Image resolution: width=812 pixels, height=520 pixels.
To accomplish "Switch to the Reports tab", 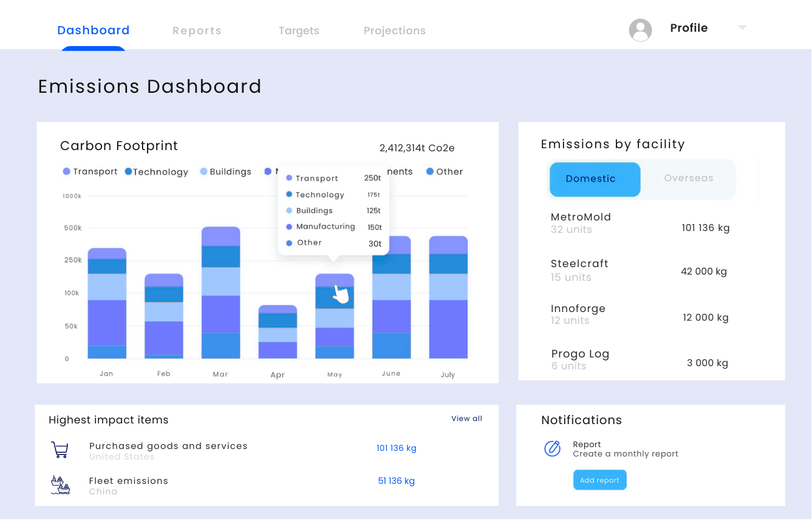I will [x=197, y=30].
